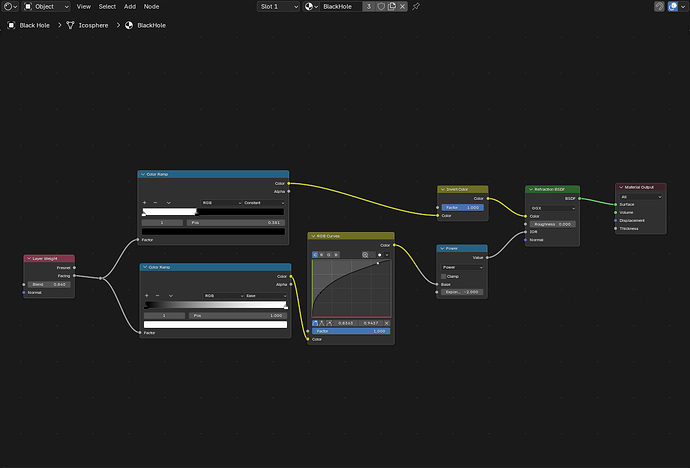Click the zoom icon in RGB Curves
The height and width of the screenshot is (468, 690).
point(365,255)
